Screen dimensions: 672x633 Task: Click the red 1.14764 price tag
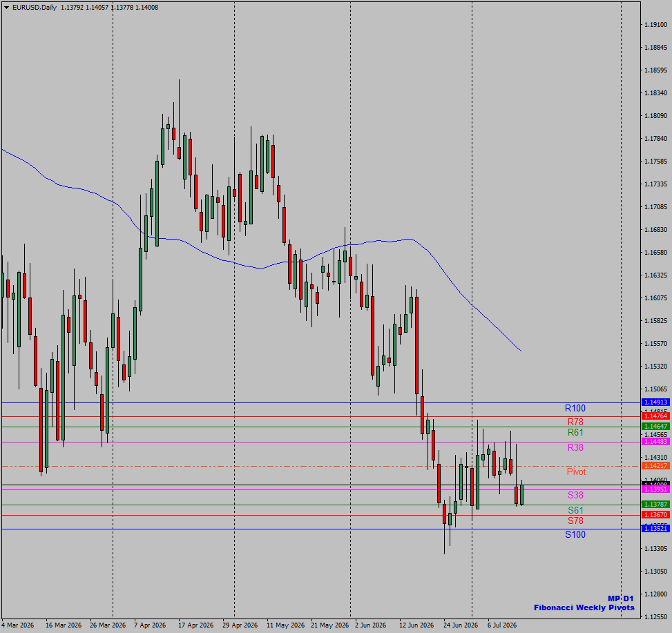click(655, 416)
